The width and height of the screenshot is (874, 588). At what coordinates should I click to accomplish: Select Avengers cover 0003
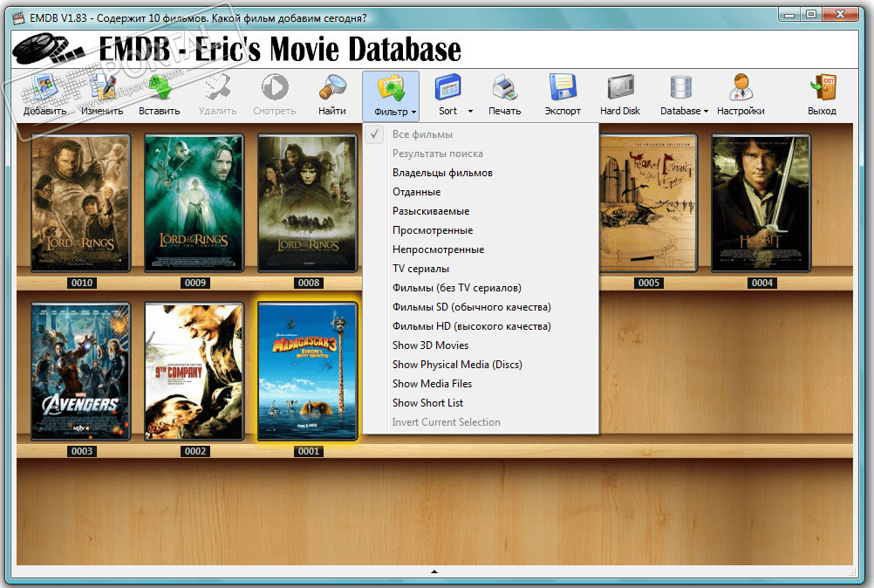point(81,371)
